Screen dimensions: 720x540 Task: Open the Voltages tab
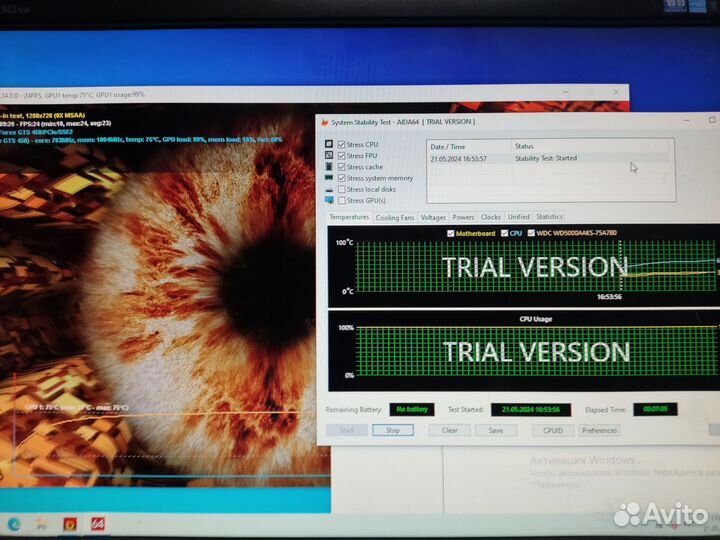(x=433, y=217)
